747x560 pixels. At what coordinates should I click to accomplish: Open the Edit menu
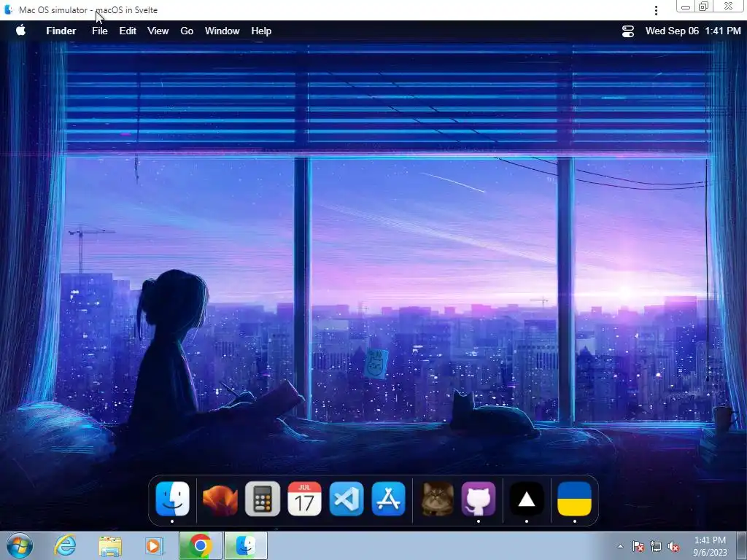(128, 31)
